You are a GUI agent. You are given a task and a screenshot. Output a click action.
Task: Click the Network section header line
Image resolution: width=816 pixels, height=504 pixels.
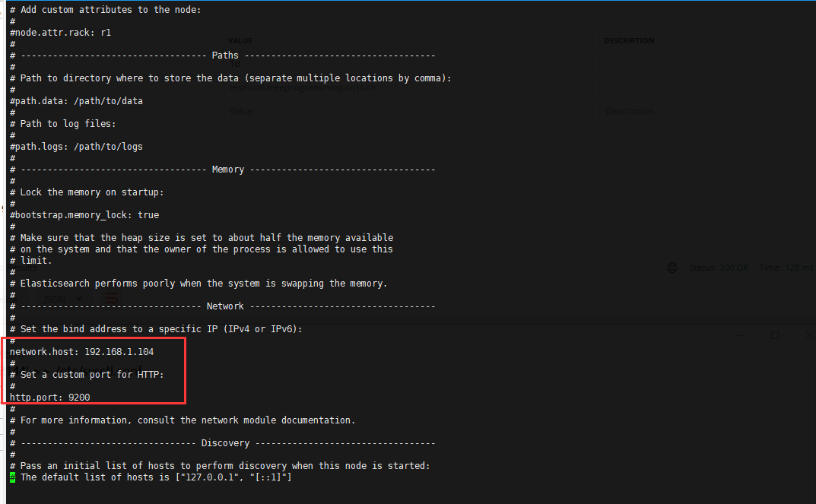click(x=222, y=306)
